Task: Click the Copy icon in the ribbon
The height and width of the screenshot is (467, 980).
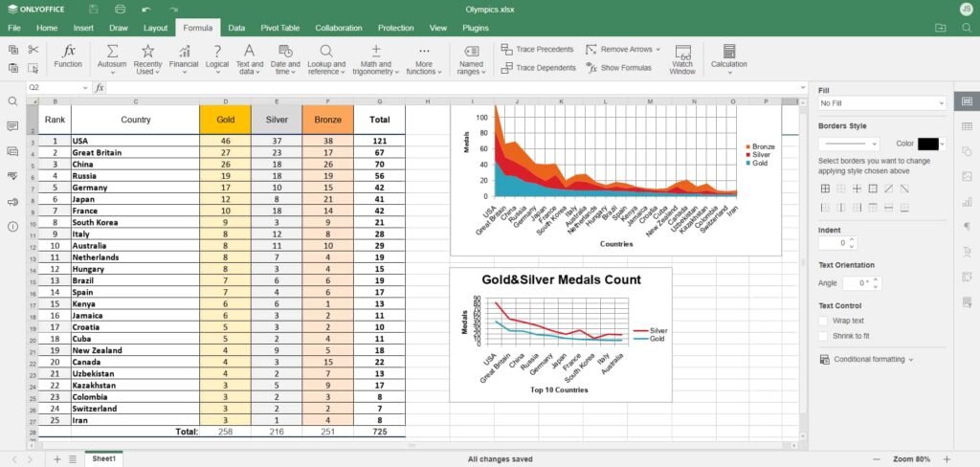Action: point(13,50)
